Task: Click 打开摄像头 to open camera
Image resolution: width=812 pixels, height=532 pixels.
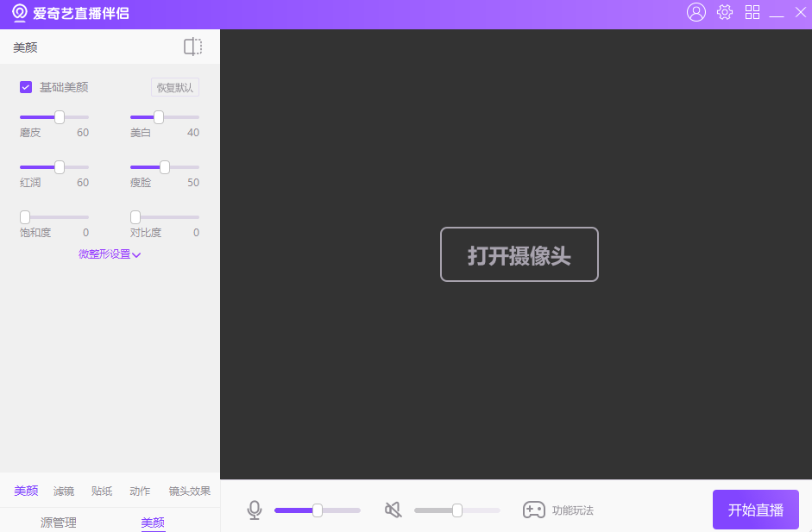Action: [519, 254]
